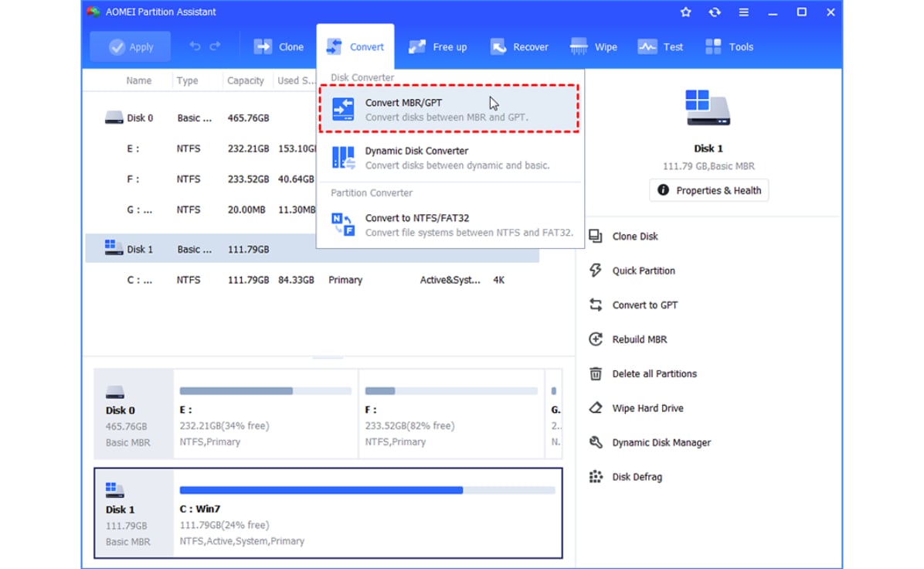Select the Disk 0 block in disk map
Viewport: 924px width, 569px height.
click(134, 414)
